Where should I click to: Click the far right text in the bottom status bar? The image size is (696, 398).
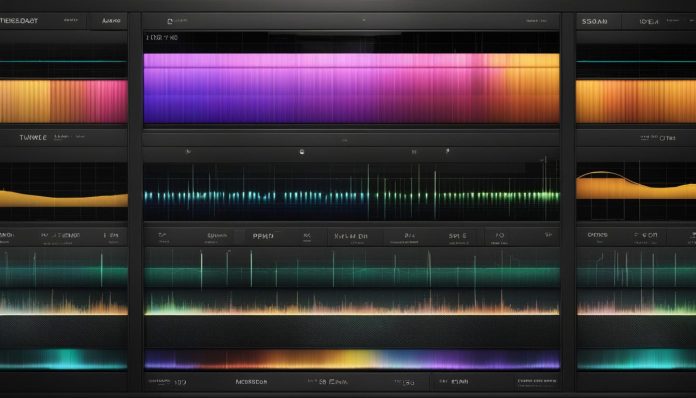click(x=536, y=381)
